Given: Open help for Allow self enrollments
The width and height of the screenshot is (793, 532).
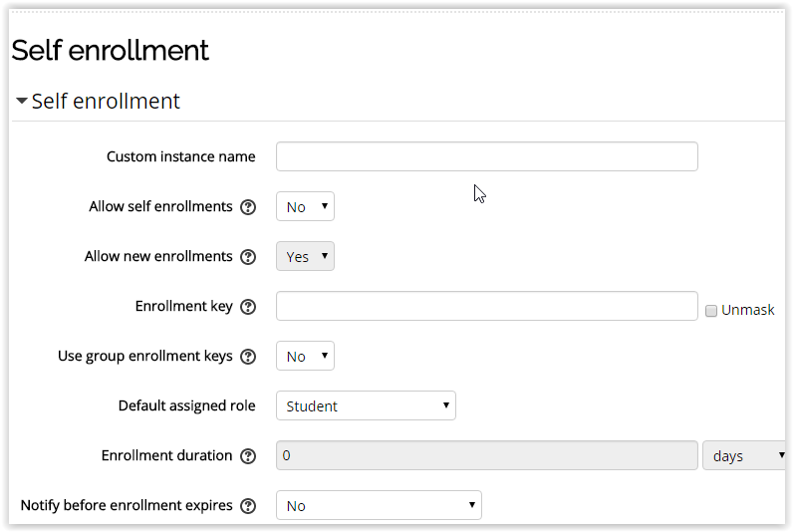Looking at the screenshot, I should (248, 207).
